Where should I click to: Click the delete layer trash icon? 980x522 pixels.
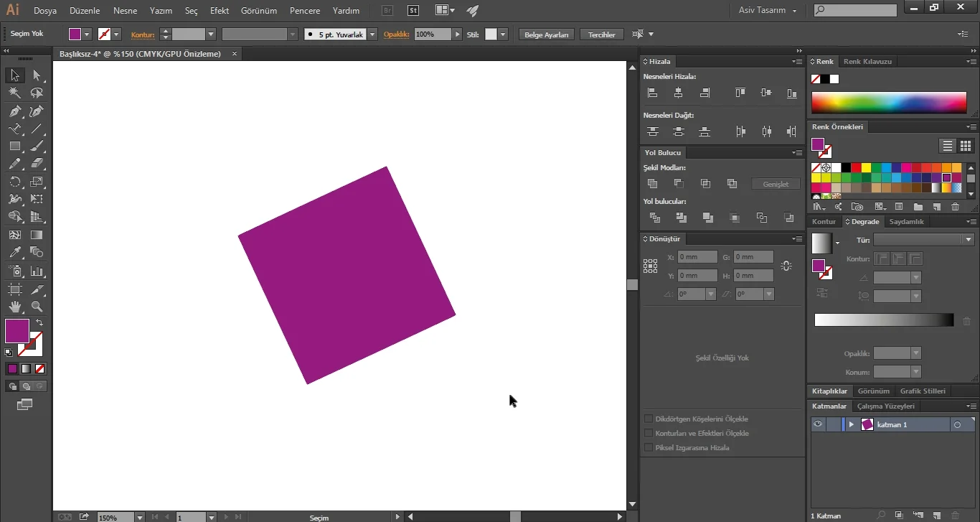pos(955,516)
